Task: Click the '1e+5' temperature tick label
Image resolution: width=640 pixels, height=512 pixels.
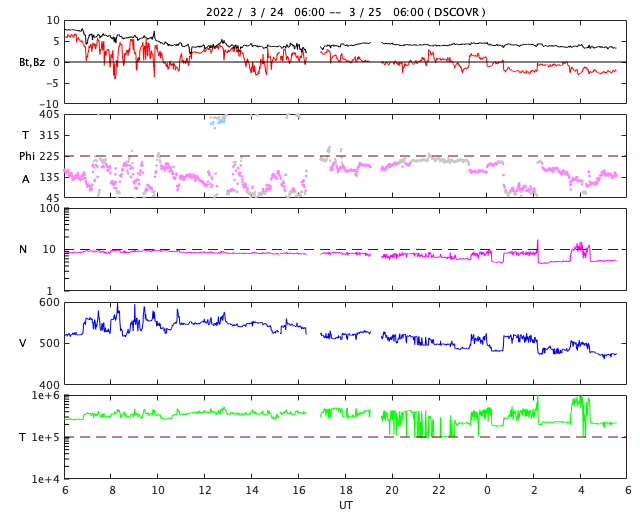Action: point(45,437)
